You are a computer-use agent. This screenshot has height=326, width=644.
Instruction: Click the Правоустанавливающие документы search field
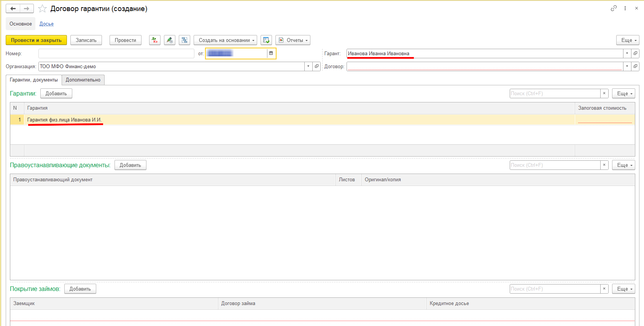(555, 165)
